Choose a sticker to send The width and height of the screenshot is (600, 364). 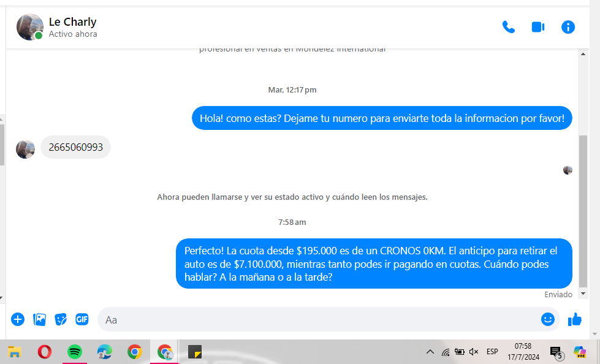[61, 319]
